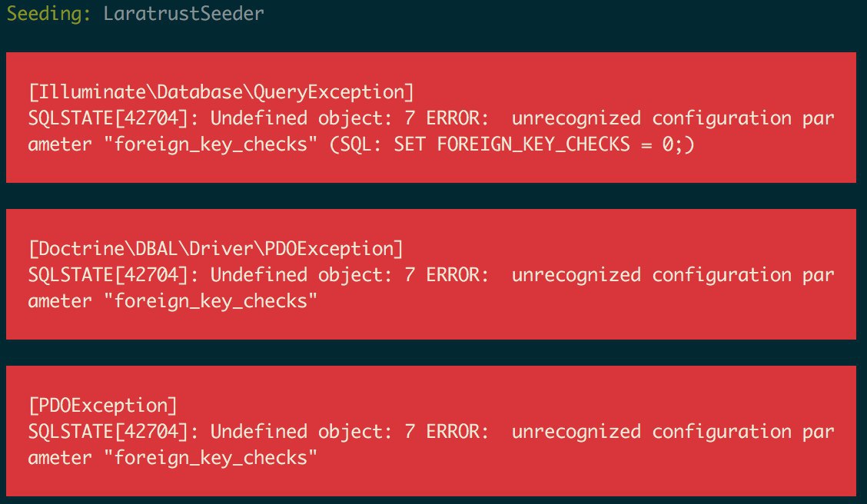This screenshot has height=504, width=867.
Task: Click 'Undefined object:' in the third error block
Action: point(301,432)
